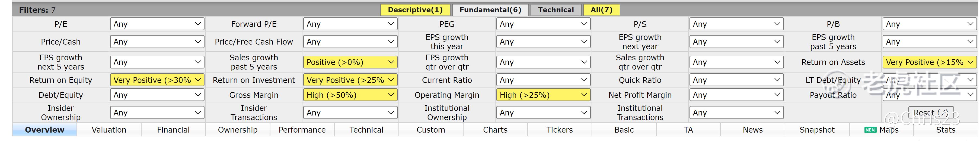
Task: Click the Reset filters button
Action: click(x=931, y=113)
